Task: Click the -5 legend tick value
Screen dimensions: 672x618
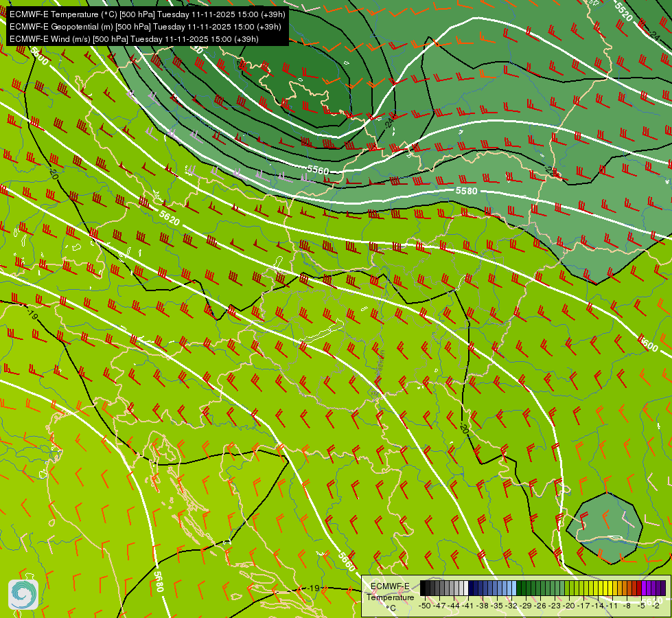Action: [642, 606]
